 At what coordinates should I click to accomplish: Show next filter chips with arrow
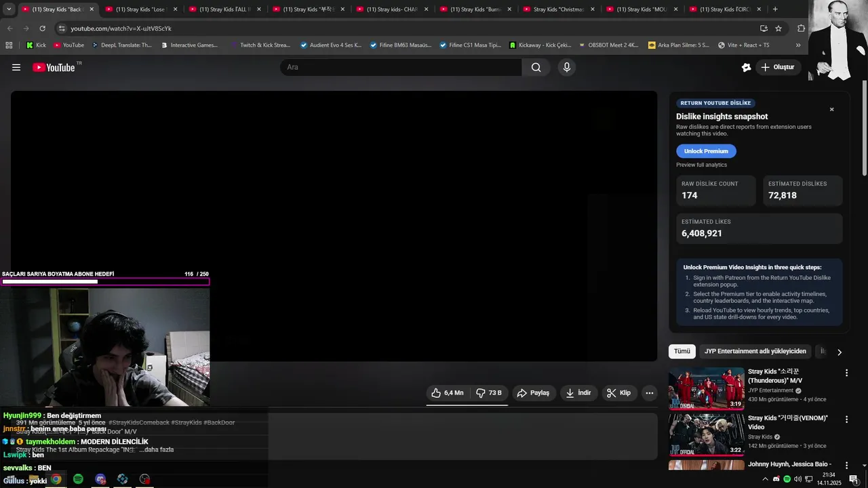click(x=840, y=352)
